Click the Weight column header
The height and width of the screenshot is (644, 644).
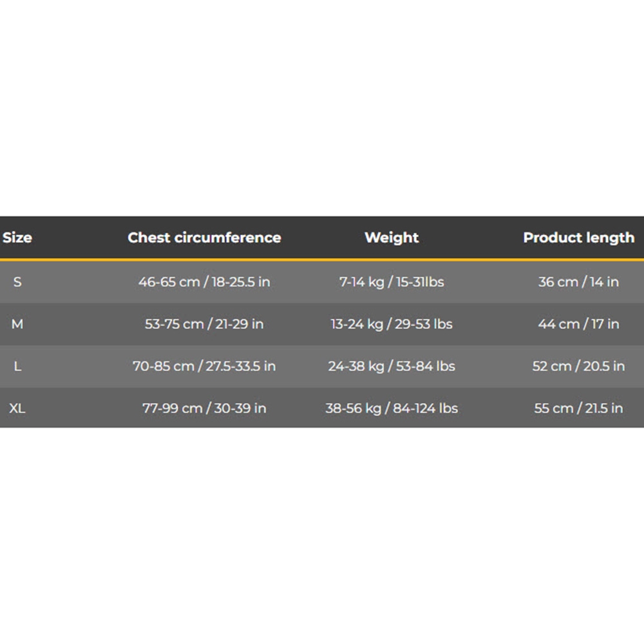tap(392, 238)
